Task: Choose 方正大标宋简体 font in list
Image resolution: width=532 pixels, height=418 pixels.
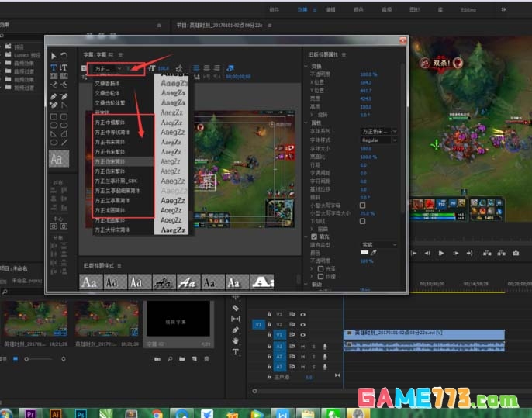Action: tap(123, 230)
